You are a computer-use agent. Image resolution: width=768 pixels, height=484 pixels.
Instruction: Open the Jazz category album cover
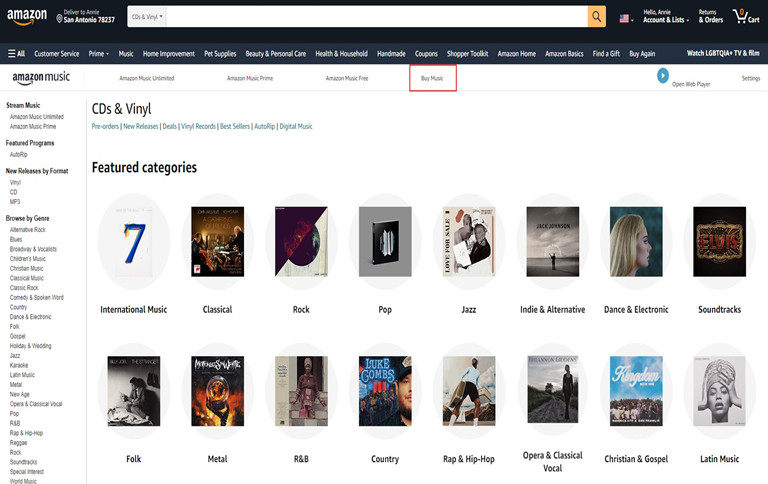[469, 242]
